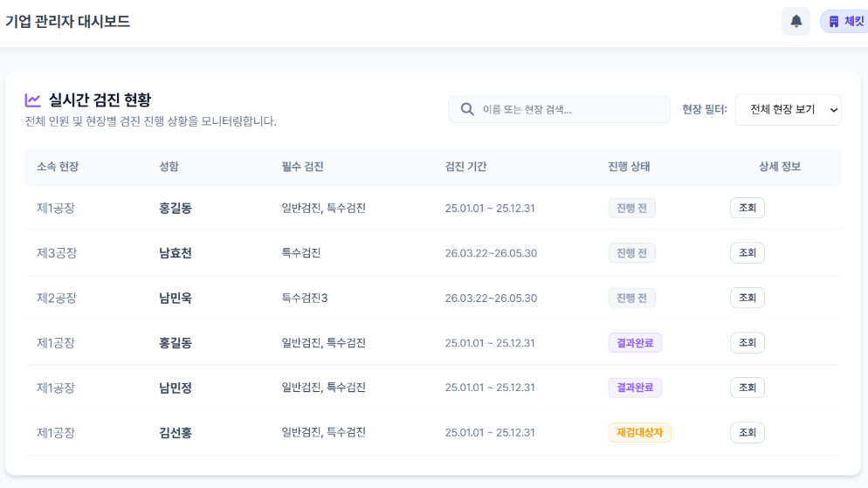
Task: Open 조회 details for 남민정
Action: coord(747,388)
